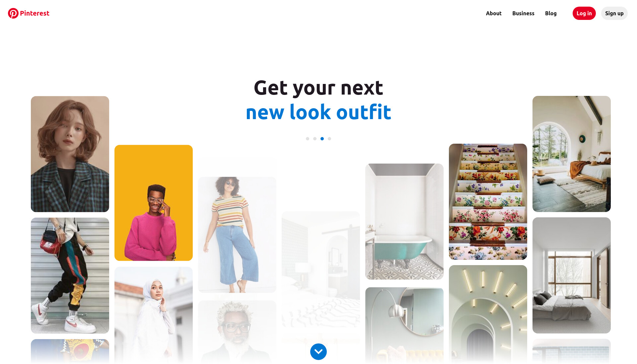Click the blue down-arrow circle button
This screenshot has width=637, height=364.
click(318, 352)
